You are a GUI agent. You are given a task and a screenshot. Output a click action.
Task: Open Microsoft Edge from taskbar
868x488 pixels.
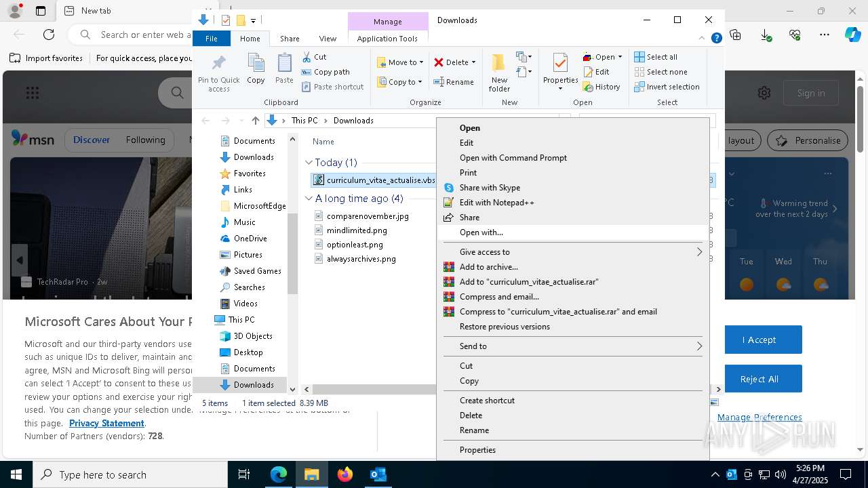pos(279,474)
